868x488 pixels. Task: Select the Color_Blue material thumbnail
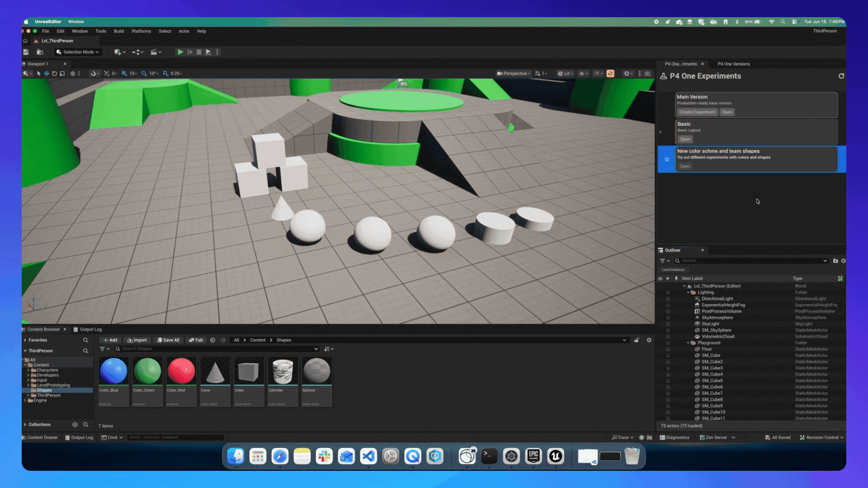(113, 382)
